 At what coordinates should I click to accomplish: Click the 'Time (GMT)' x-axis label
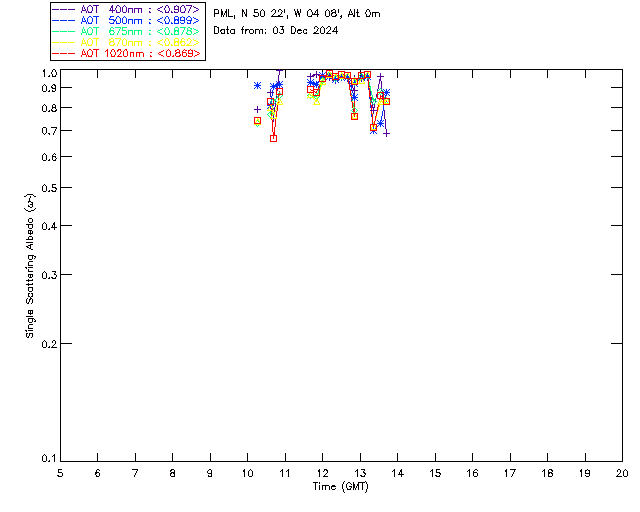coord(340,487)
